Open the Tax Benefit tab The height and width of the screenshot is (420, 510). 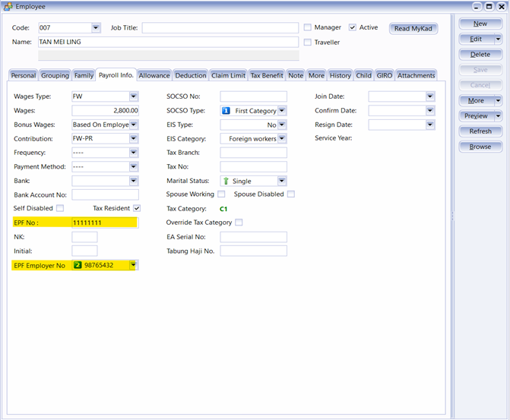coord(267,75)
